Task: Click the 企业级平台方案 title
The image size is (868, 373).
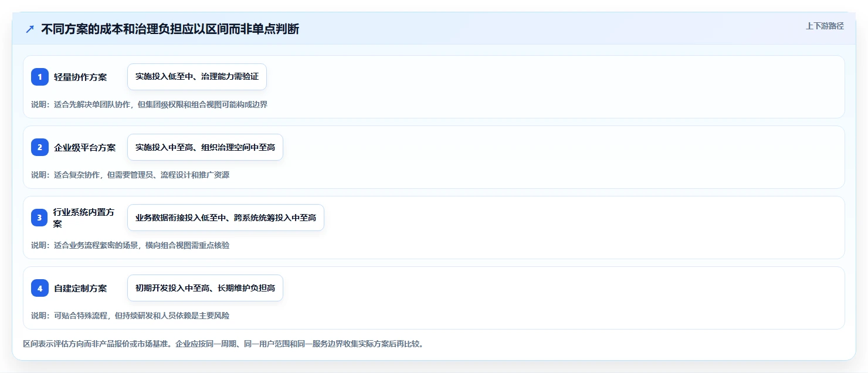Action: click(x=85, y=147)
